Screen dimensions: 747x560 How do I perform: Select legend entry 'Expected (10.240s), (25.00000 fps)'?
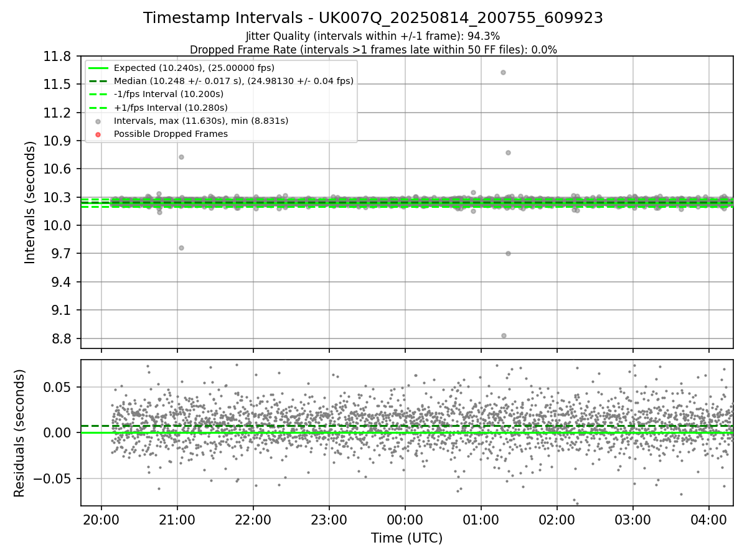pyautogui.click(x=194, y=68)
